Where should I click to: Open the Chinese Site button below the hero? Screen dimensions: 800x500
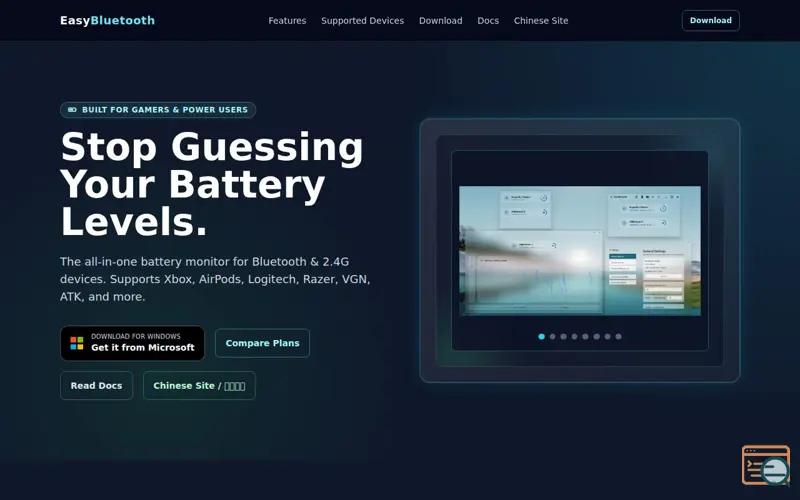[199, 385]
